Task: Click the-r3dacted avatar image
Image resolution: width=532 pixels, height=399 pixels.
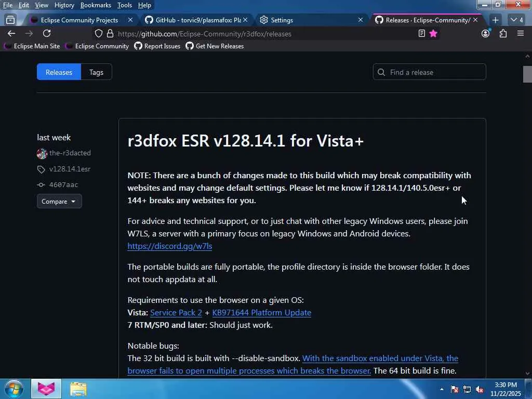Action: 42,154
